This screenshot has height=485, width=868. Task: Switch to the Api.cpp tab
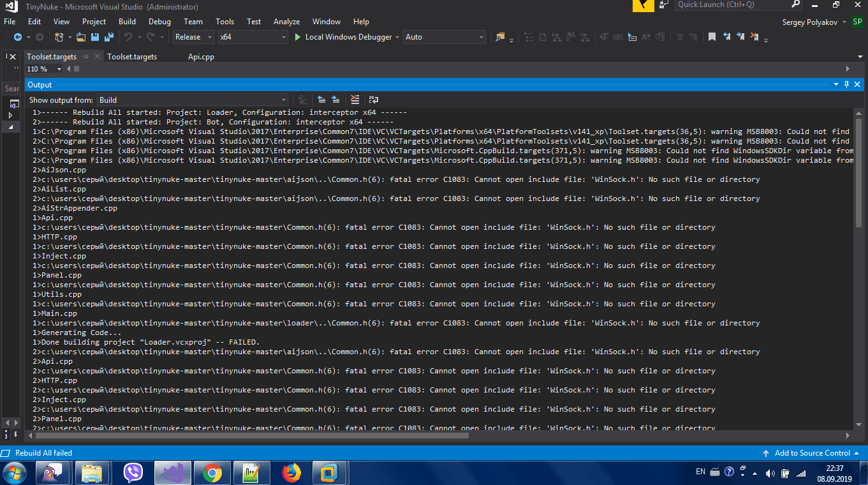point(201,57)
